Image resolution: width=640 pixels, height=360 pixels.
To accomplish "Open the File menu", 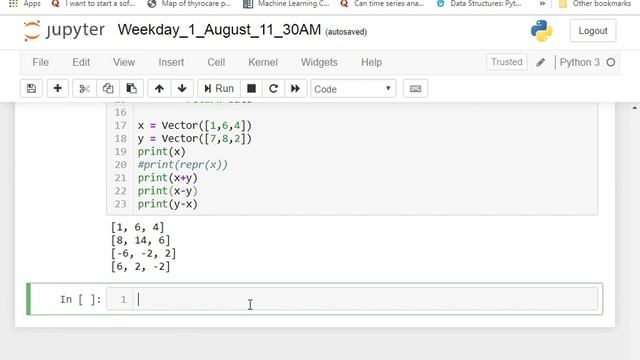I will [x=40, y=62].
